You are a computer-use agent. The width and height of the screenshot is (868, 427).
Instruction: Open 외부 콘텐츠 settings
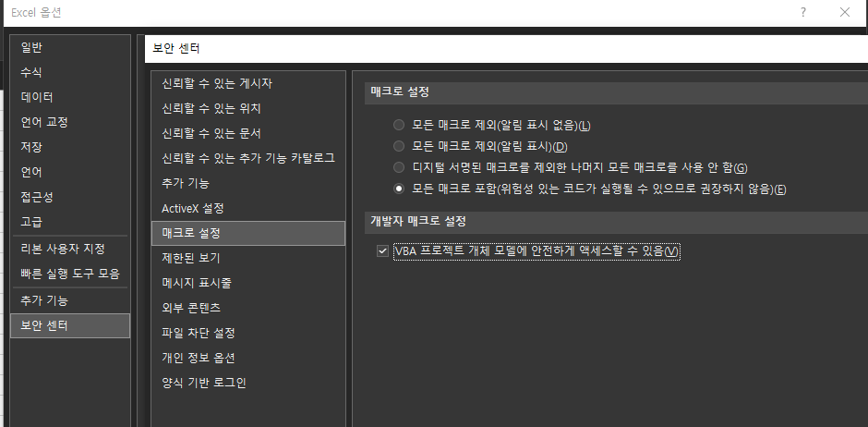[x=248, y=308]
